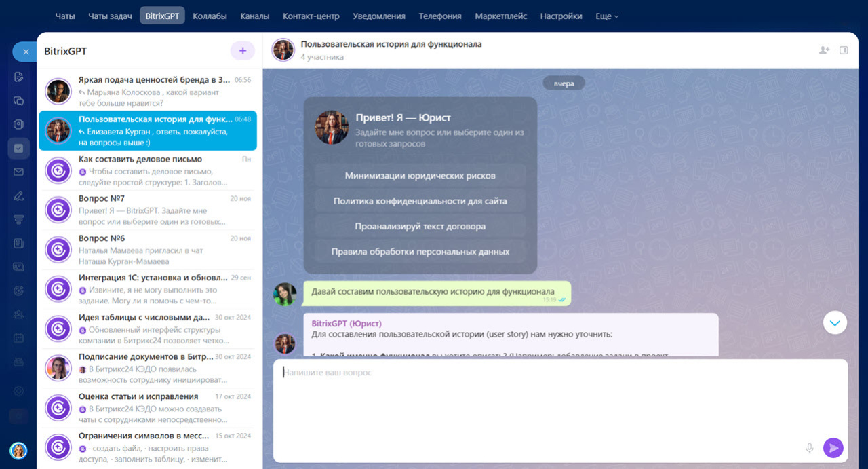The width and height of the screenshot is (868, 469).
Task: Switch to the "Коллабы" tab
Action: (x=210, y=16)
